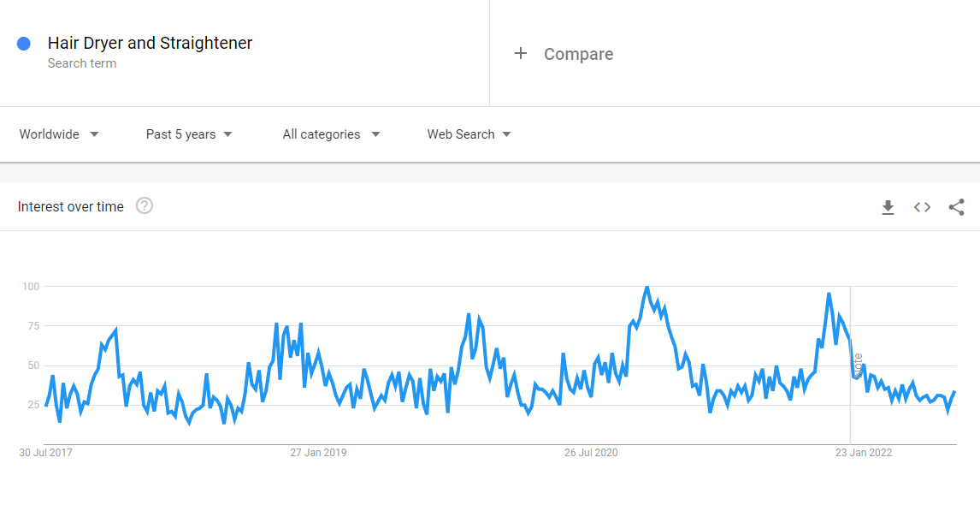Viewport: 980px width, 511px height.
Task: Click the Note marker on the chart
Action: click(858, 365)
